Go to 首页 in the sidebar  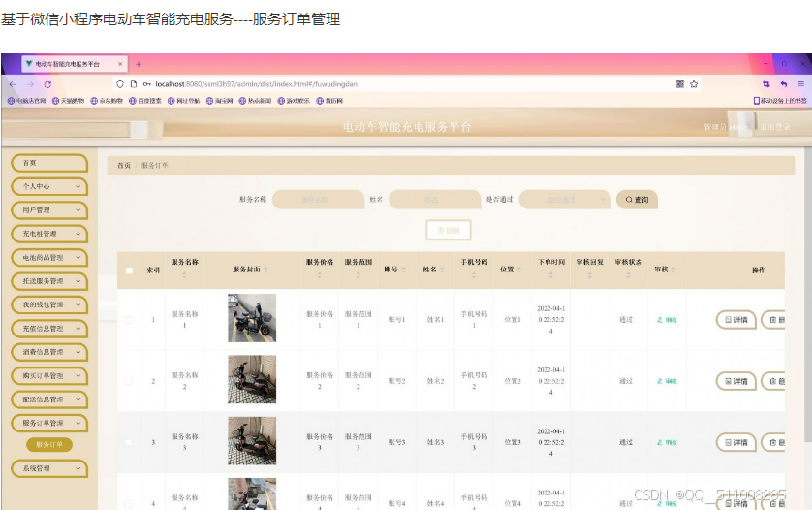click(x=48, y=163)
